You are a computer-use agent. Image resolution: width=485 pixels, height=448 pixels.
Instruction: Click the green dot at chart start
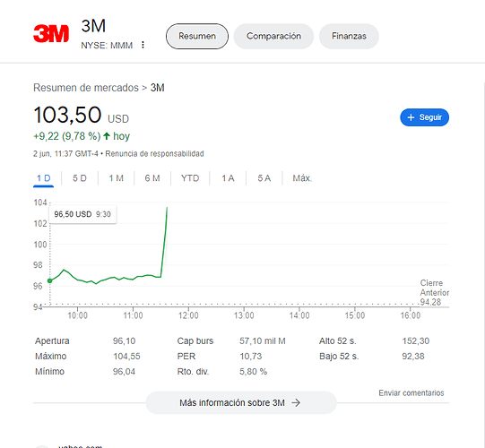click(50, 280)
